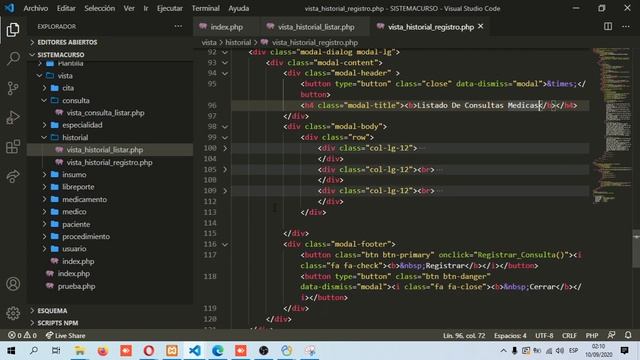Click the split editor right icon
640x360 pixels.
(608, 27)
